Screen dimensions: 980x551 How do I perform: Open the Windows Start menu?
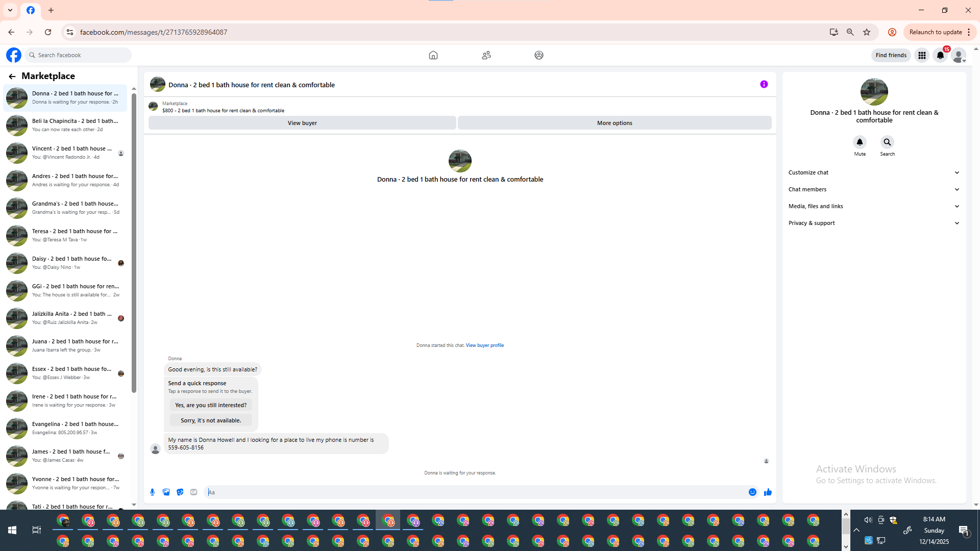(12, 530)
